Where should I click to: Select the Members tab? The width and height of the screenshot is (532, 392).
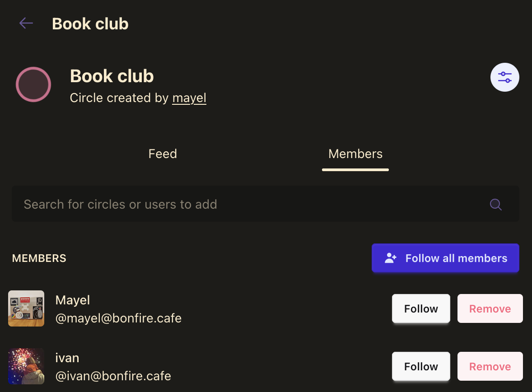click(355, 154)
